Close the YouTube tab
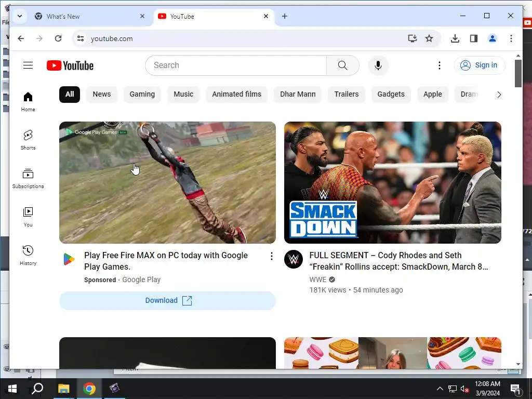 point(266,16)
